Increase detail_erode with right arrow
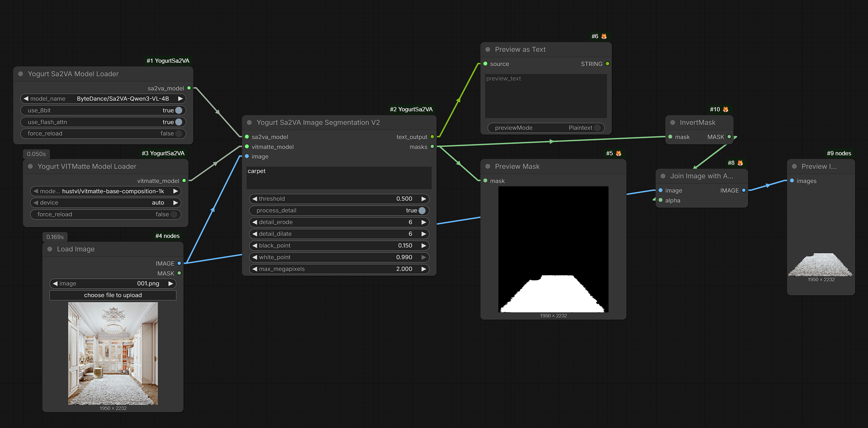Screen dimensions: 868x428 (424, 222)
